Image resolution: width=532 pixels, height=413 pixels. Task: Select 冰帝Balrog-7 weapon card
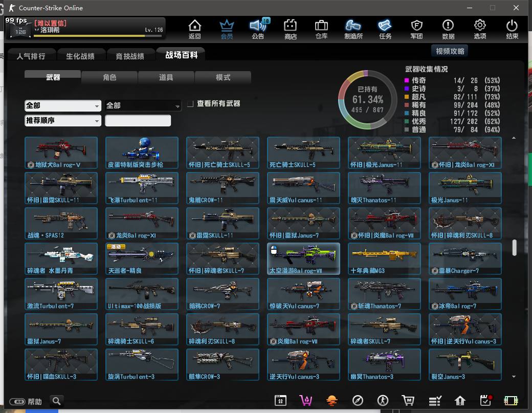tap(465, 294)
